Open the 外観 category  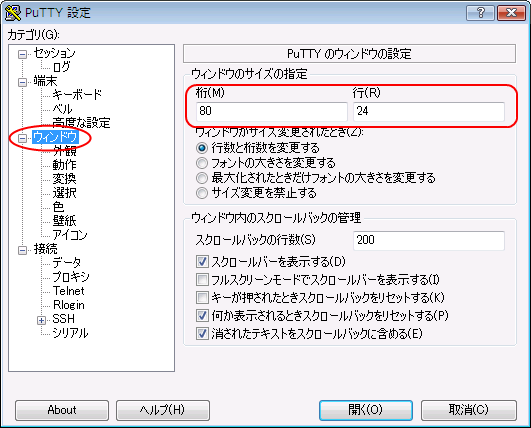pos(64,151)
